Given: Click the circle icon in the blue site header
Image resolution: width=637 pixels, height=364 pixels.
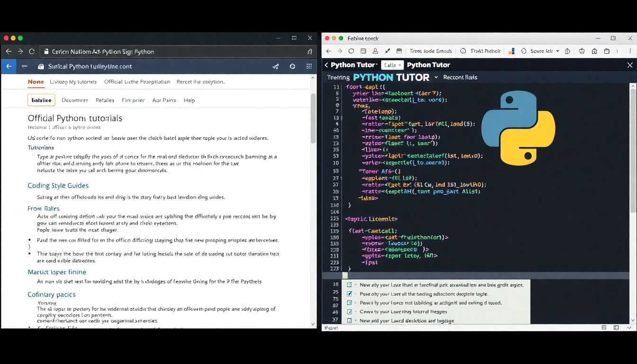Looking at the screenshot, I should point(292,67).
